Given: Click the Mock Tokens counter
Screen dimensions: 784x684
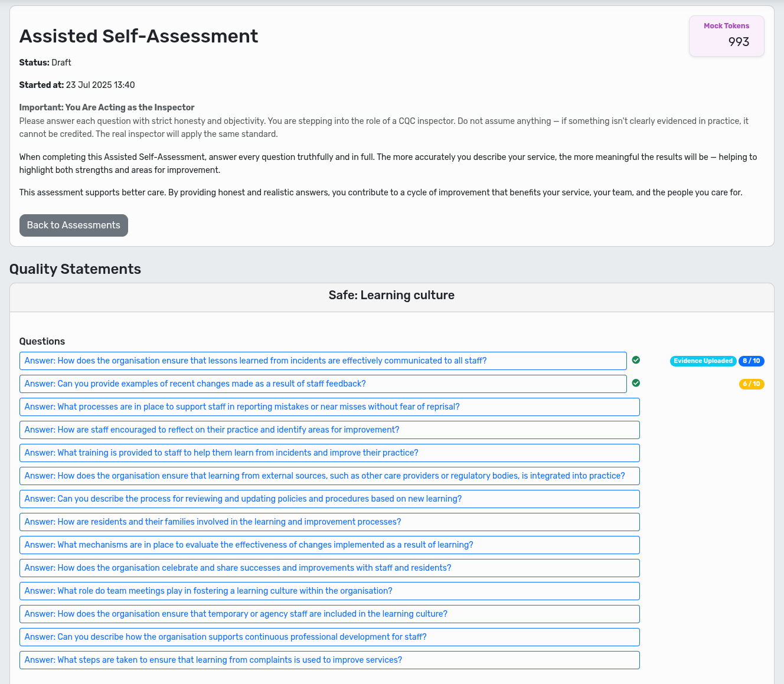Looking at the screenshot, I should 726,35.
